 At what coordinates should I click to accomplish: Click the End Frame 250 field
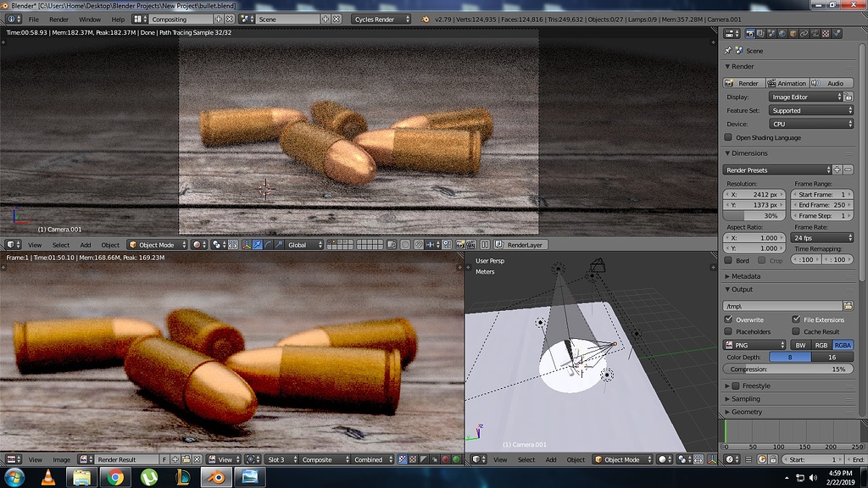pos(822,205)
